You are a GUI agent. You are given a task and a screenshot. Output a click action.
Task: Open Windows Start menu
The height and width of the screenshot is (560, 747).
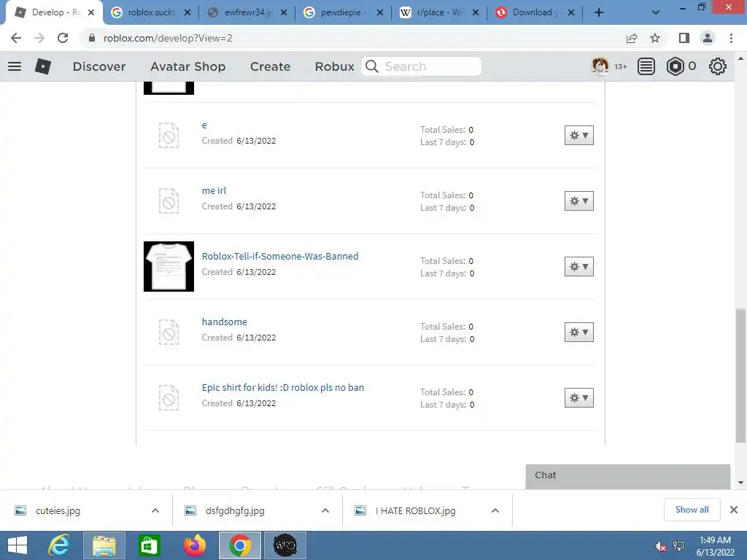tap(18, 545)
